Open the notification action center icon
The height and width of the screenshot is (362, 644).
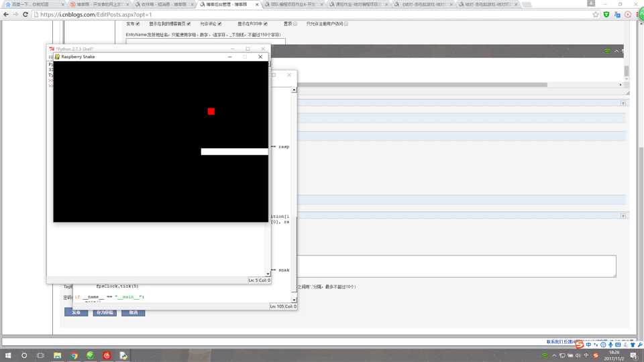(x=634, y=355)
